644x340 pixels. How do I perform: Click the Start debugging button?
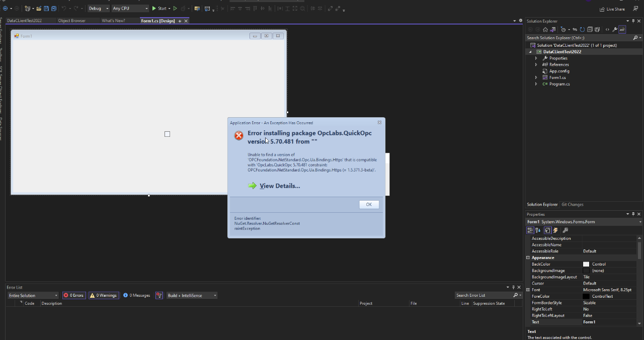tap(158, 9)
